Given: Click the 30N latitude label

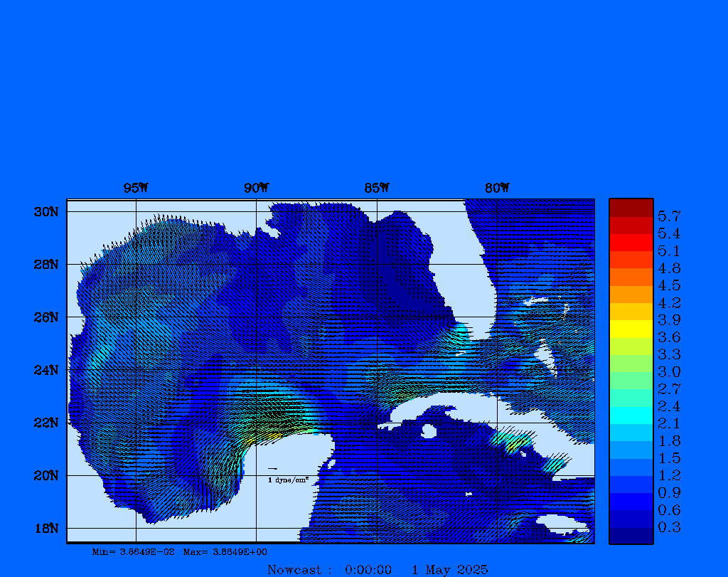Looking at the screenshot, I should point(45,211).
